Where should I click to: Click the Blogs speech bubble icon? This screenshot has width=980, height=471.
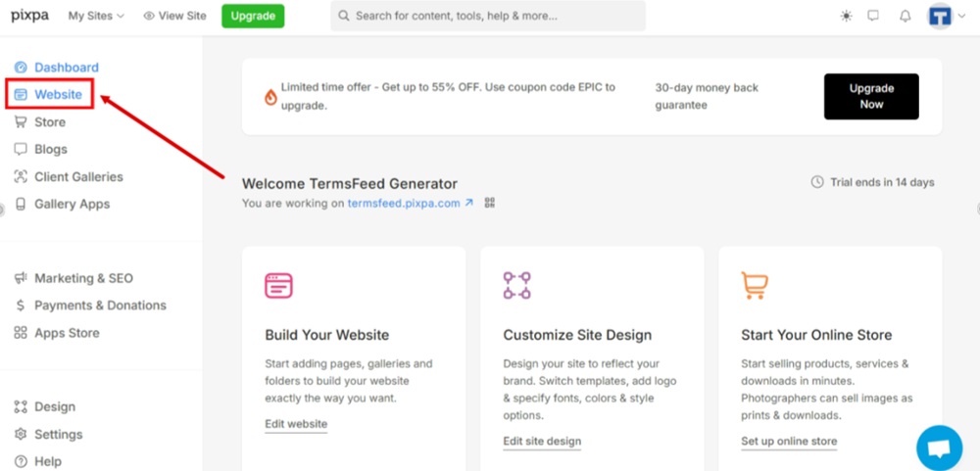pos(21,149)
